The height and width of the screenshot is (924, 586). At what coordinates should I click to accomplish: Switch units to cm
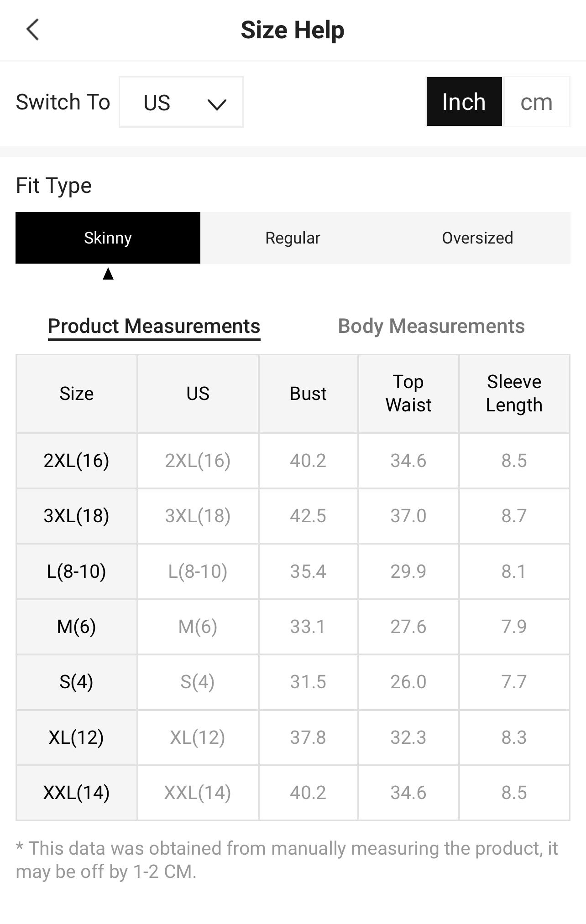(536, 102)
